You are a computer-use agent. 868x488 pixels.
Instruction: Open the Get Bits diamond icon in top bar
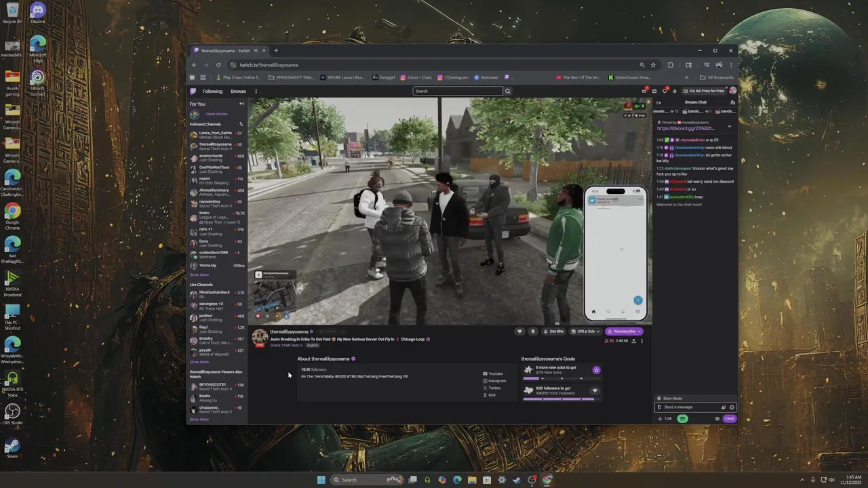[x=675, y=91]
